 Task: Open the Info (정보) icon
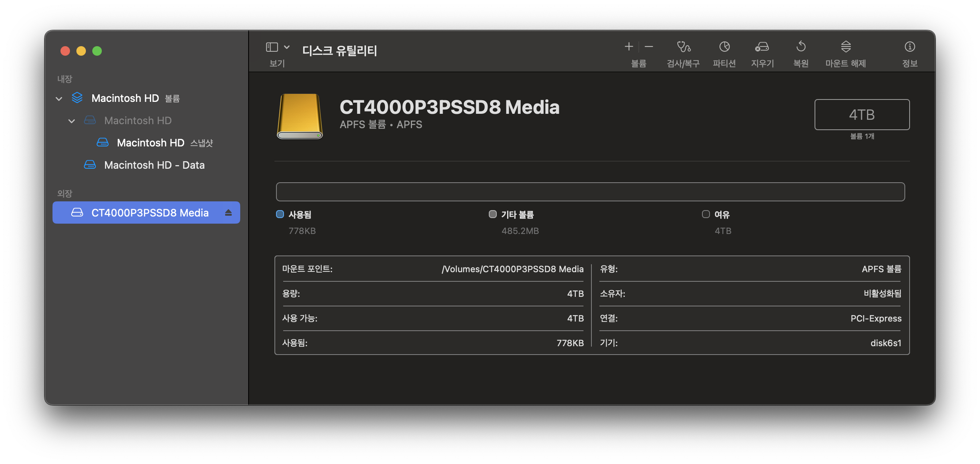coord(910,47)
